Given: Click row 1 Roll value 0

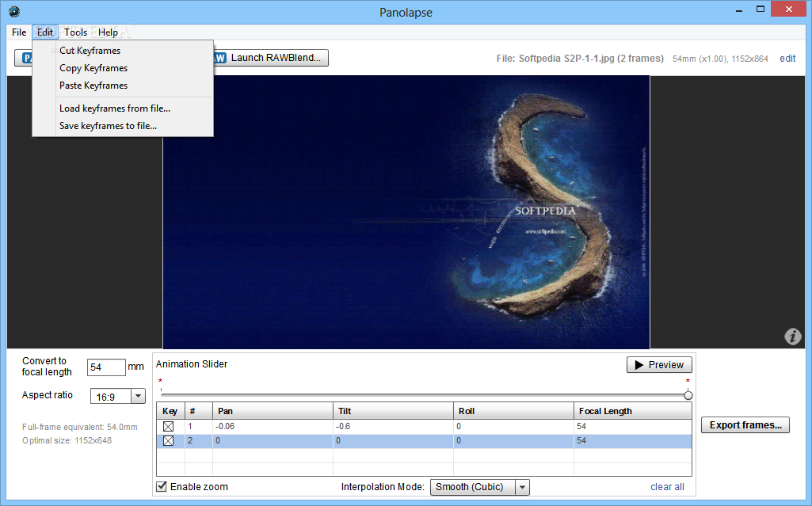Looking at the screenshot, I should point(513,426).
